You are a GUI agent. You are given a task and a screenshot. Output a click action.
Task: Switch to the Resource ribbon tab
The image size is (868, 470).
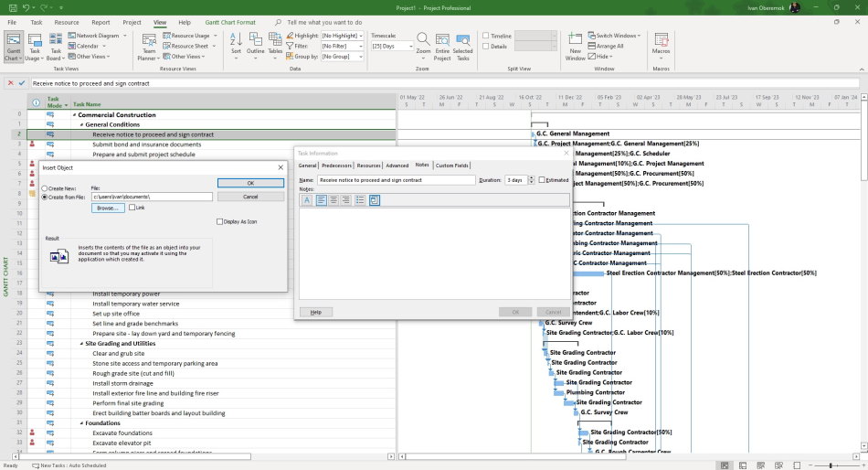pos(67,22)
